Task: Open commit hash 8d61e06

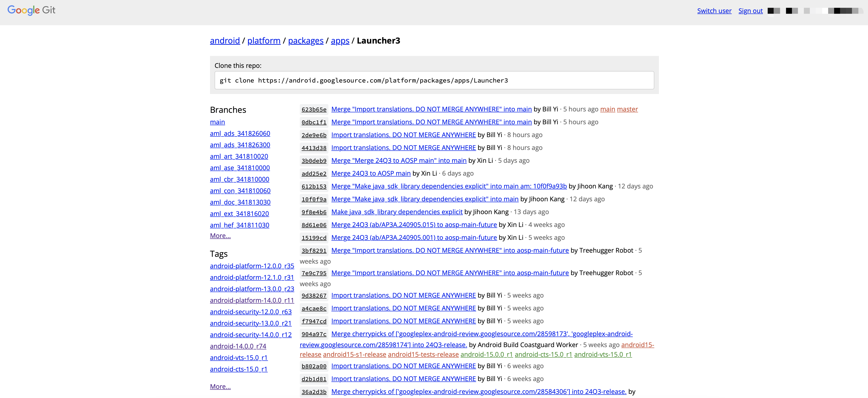Action: (314, 225)
